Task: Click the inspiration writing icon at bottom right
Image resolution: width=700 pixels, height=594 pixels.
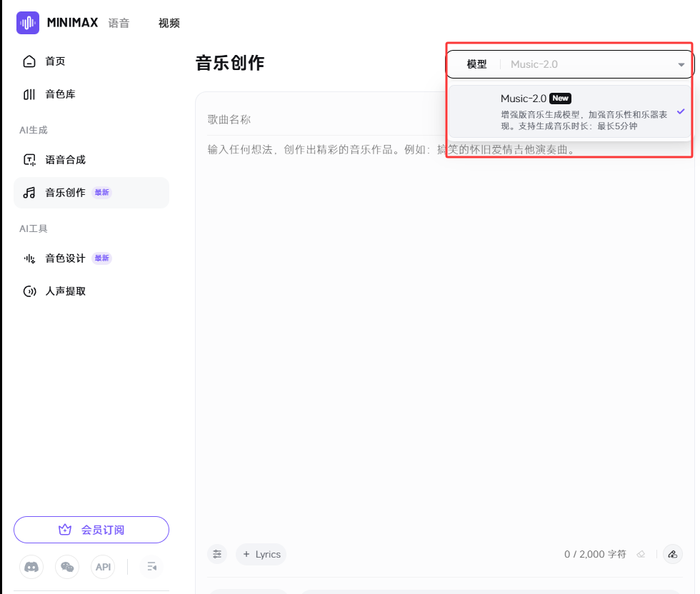Action: 672,554
